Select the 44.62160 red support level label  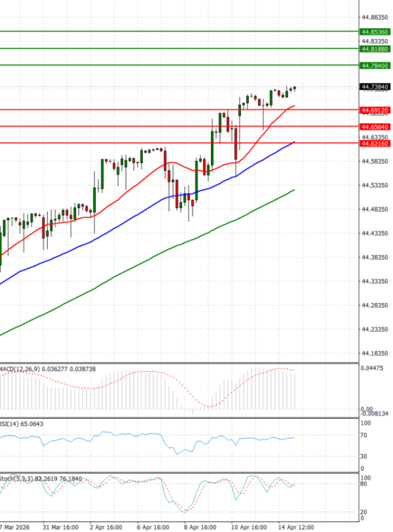375,143
